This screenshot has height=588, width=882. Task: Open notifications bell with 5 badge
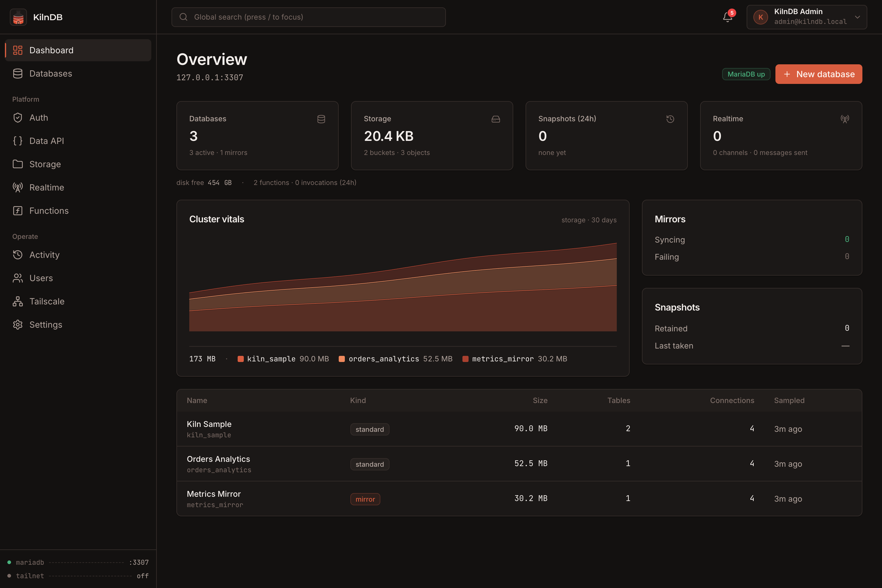[728, 17]
